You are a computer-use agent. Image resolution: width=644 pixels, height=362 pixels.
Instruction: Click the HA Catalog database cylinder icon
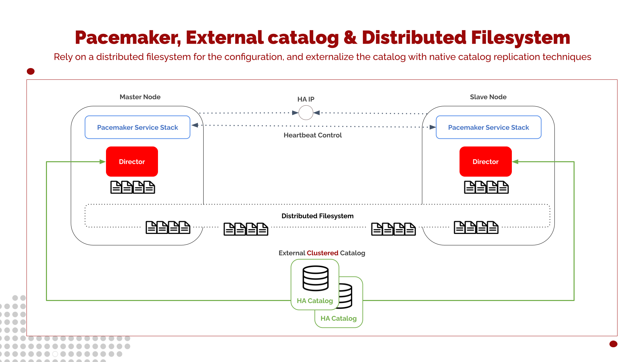coord(315,278)
